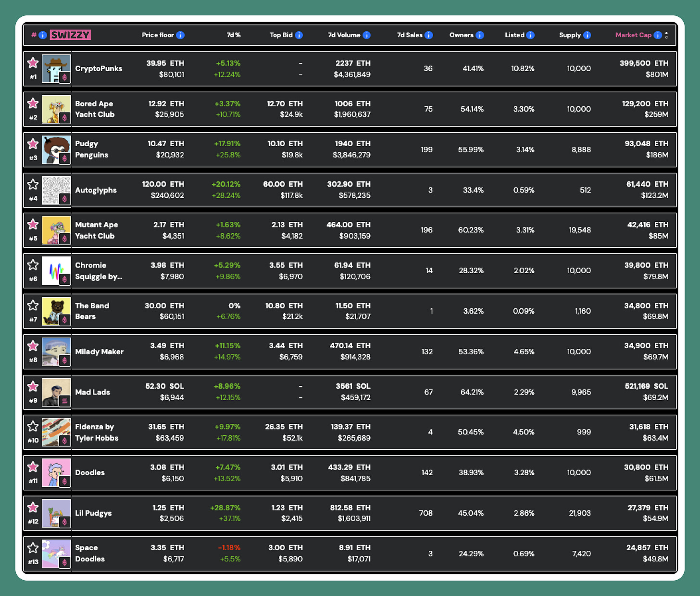Sort by the Price floor column header
The width and height of the screenshot is (700, 596).
click(158, 35)
